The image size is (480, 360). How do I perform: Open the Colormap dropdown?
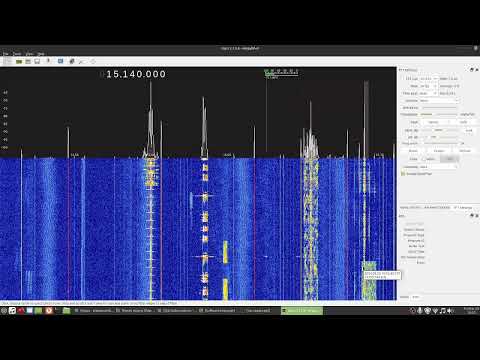[x=439, y=167]
